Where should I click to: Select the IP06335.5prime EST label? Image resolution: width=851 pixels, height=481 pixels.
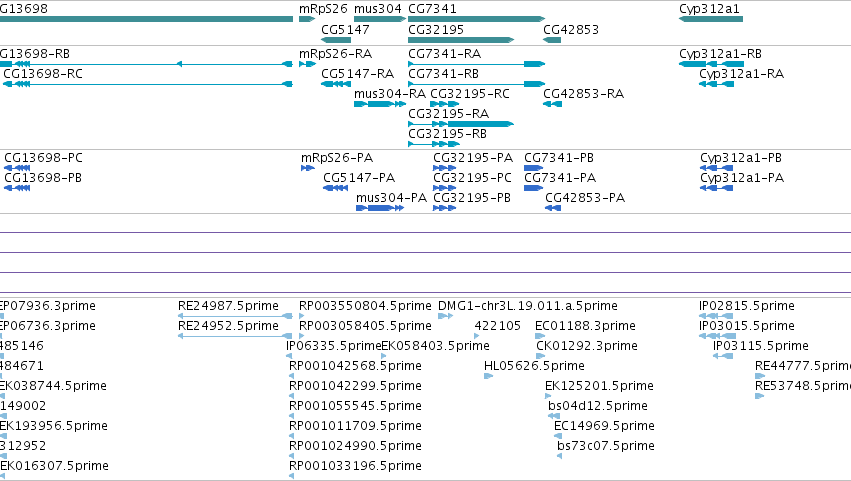334,346
